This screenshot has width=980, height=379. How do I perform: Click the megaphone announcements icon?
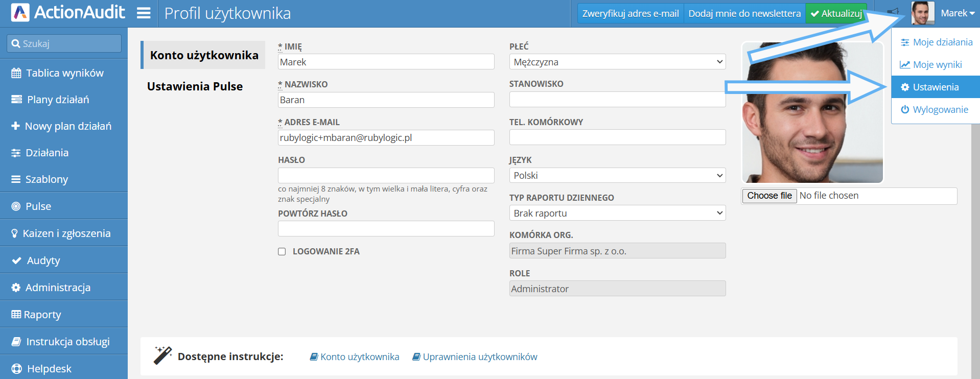pyautogui.click(x=893, y=12)
